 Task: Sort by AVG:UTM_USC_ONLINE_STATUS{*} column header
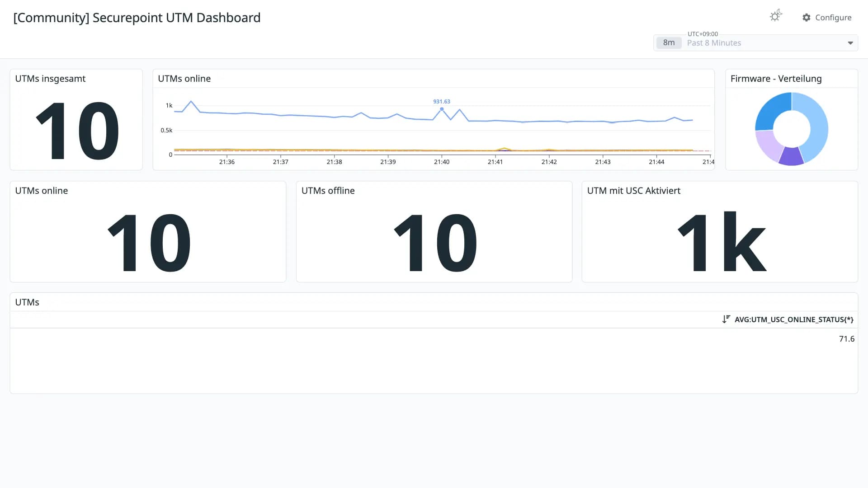(x=794, y=319)
